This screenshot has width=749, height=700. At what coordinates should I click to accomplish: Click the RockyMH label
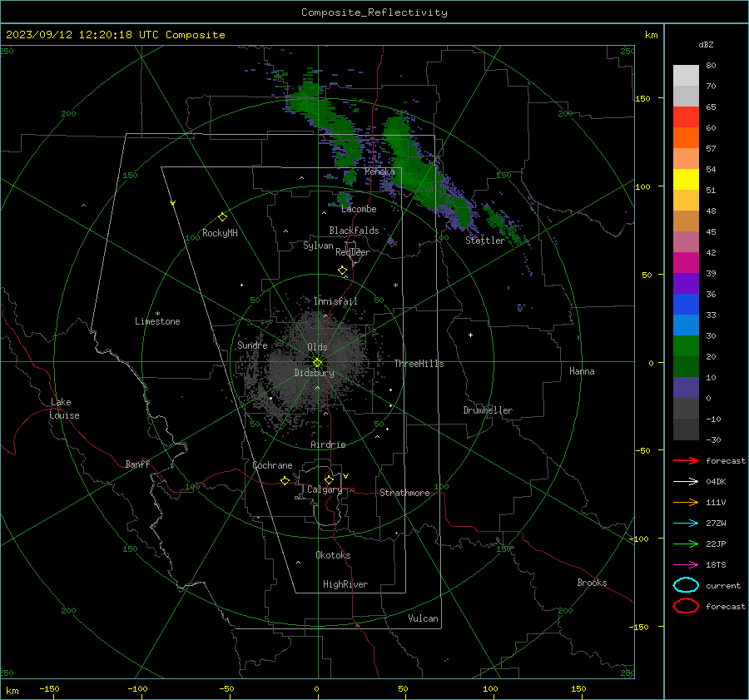point(220,233)
